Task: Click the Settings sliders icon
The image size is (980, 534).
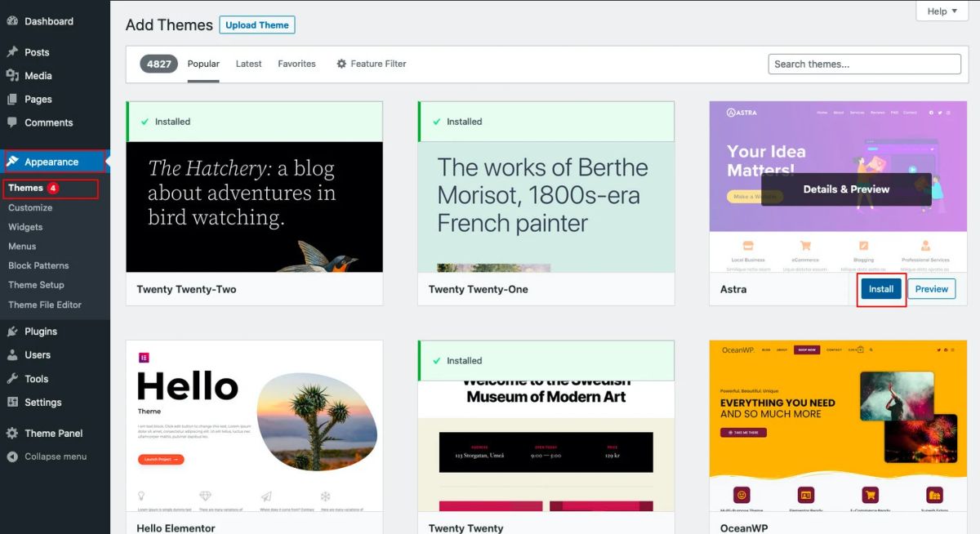Action: pos(12,403)
